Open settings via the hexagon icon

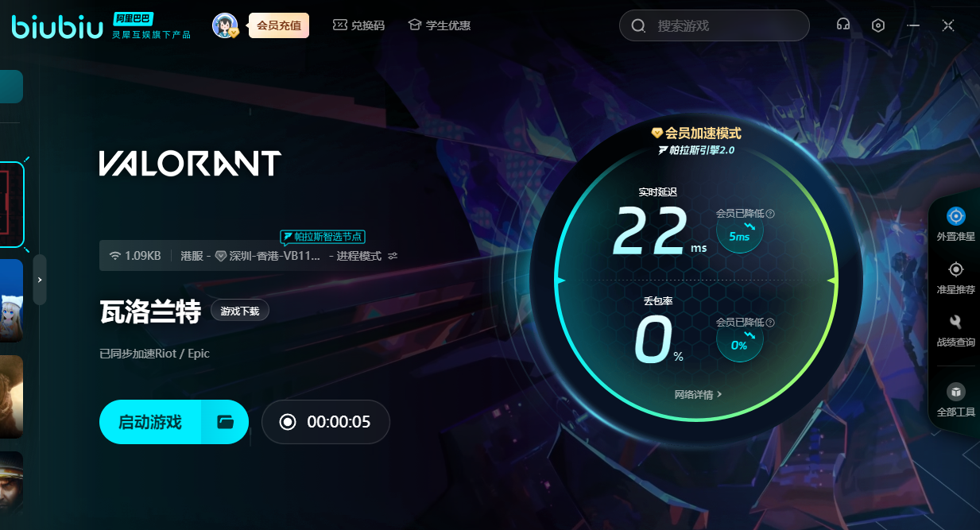(x=878, y=25)
